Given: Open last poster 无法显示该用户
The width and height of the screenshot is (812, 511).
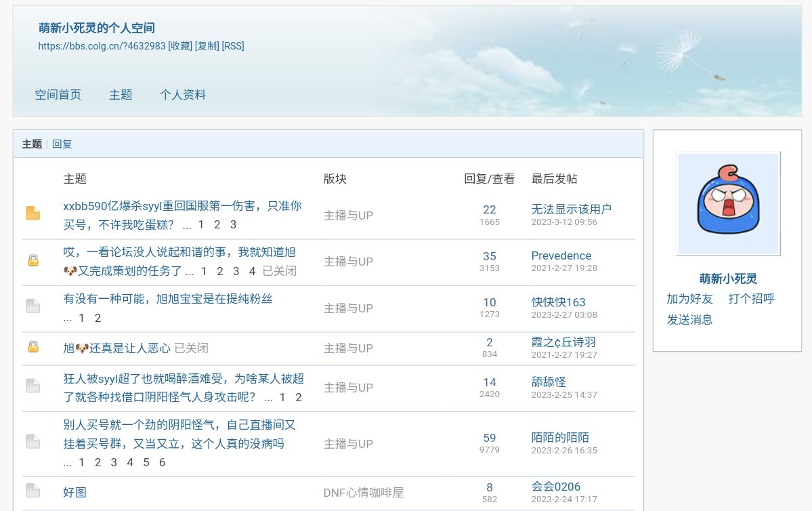Looking at the screenshot, I should pyautogui.click(x=571, y=209).
